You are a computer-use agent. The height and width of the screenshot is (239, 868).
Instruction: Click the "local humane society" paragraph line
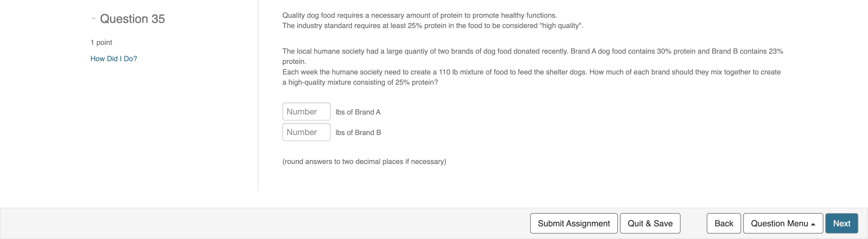532,51
